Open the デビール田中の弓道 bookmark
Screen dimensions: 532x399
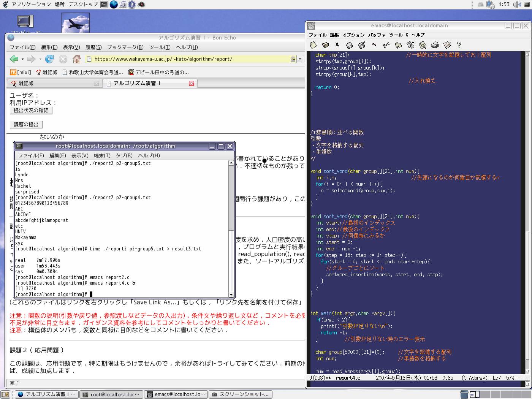[x=158, y=72]
